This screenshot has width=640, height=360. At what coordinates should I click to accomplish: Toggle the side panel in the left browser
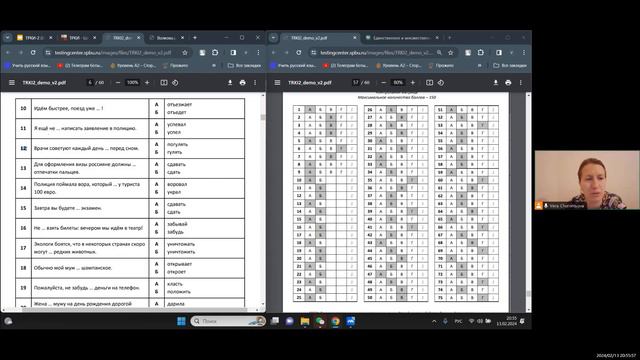(233, 53)
